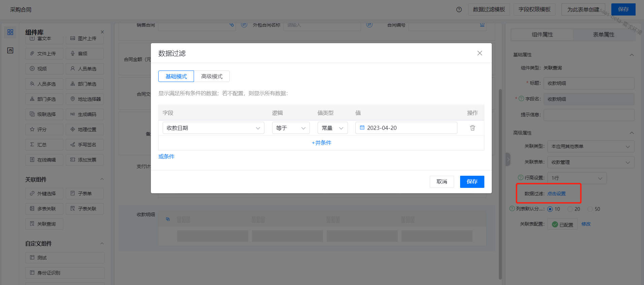Add 级联选择 component
Viewport: 644px width, 285px height.
point(44,114)
